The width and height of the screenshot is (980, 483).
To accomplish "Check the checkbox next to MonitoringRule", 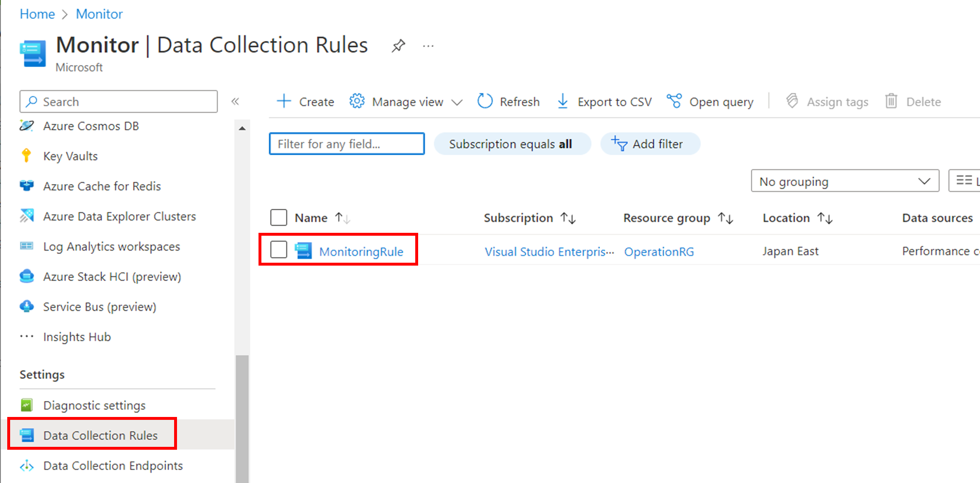I will tap(279, 250).
